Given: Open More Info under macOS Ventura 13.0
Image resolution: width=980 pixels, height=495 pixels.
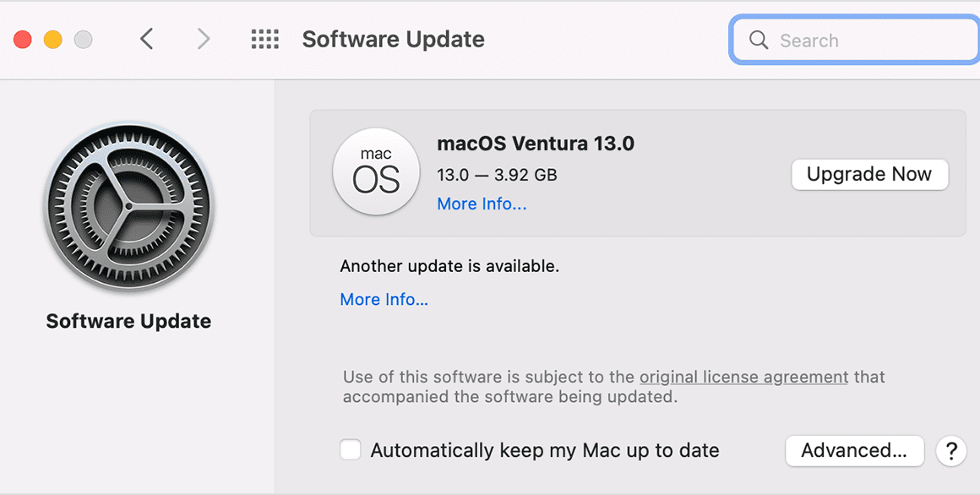Looking at the screenshot, I should tap(482, 204).
